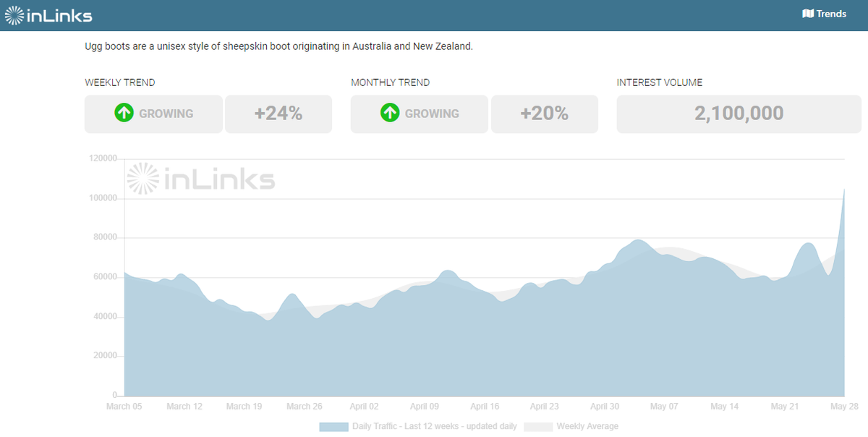Select the weekly +24% value box
The image size is (868, 437).
278,114
